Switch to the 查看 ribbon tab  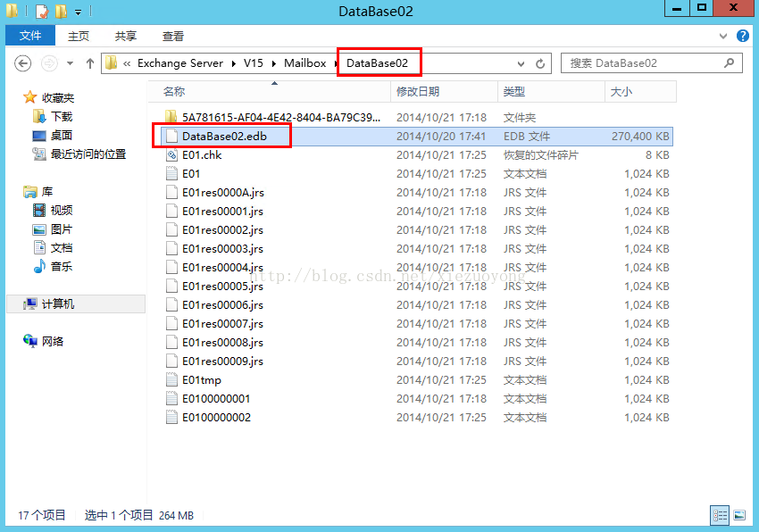click(x=173, y=37)
